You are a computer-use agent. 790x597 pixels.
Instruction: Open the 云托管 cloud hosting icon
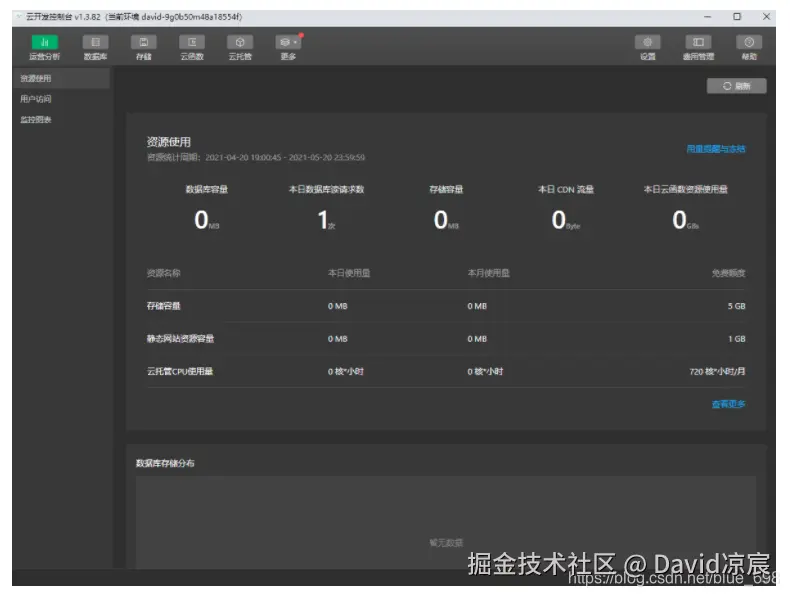pos(240,42)
